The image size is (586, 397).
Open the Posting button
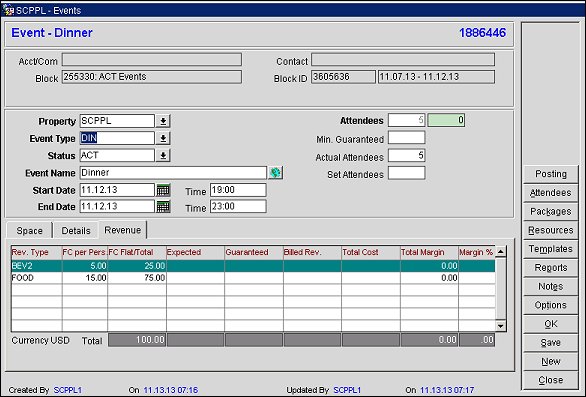[550, 174]
